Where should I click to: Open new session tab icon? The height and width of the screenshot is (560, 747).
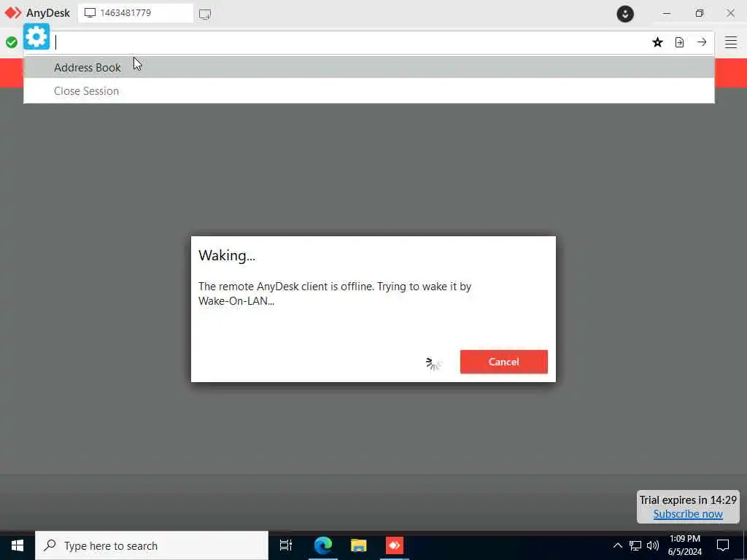205,14
